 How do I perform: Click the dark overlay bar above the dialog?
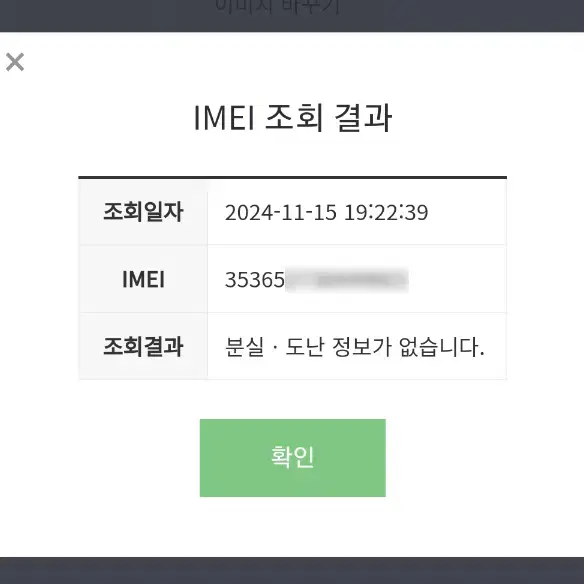click(x=292, y=16)
